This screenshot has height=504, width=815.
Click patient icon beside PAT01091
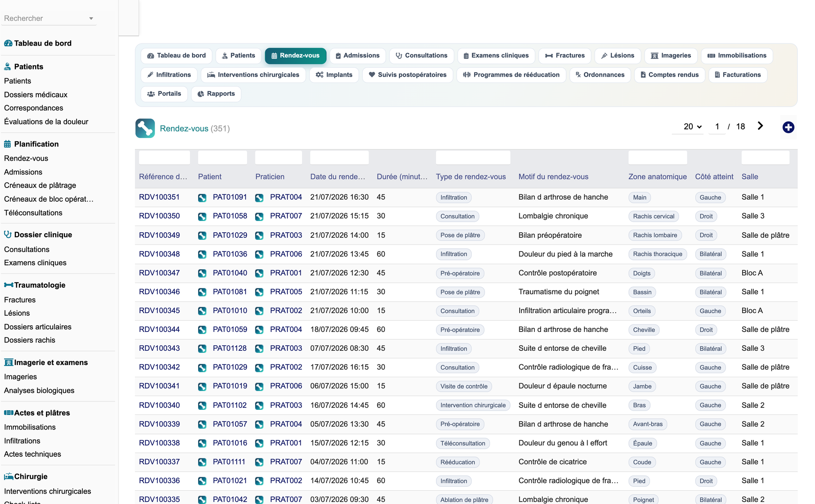pos(202,198)
